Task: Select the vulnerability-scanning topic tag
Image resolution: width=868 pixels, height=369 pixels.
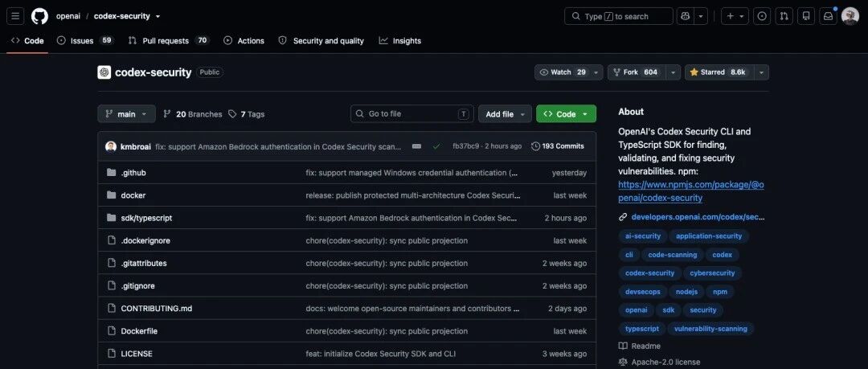Action: (x=710, y=329)
